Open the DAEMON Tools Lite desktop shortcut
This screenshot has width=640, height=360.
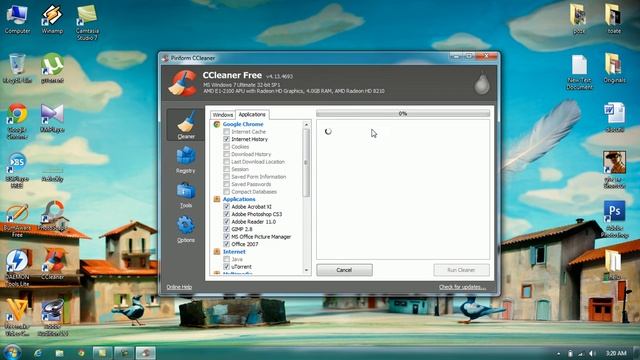[x=17, y=267]
